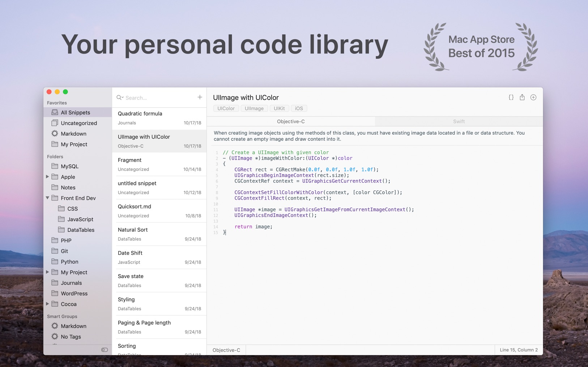
Task: Open the Notes folder
Action: tap(78, 187)
